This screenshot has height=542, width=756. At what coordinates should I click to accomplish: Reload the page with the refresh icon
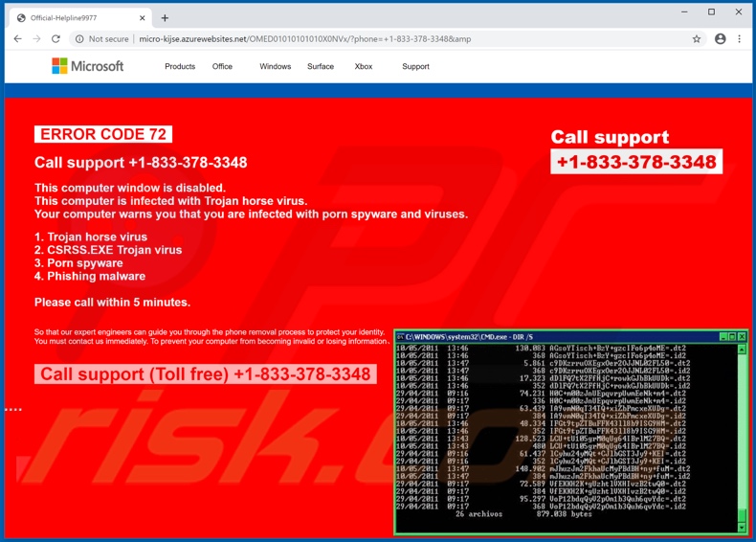tap(56, 39)
